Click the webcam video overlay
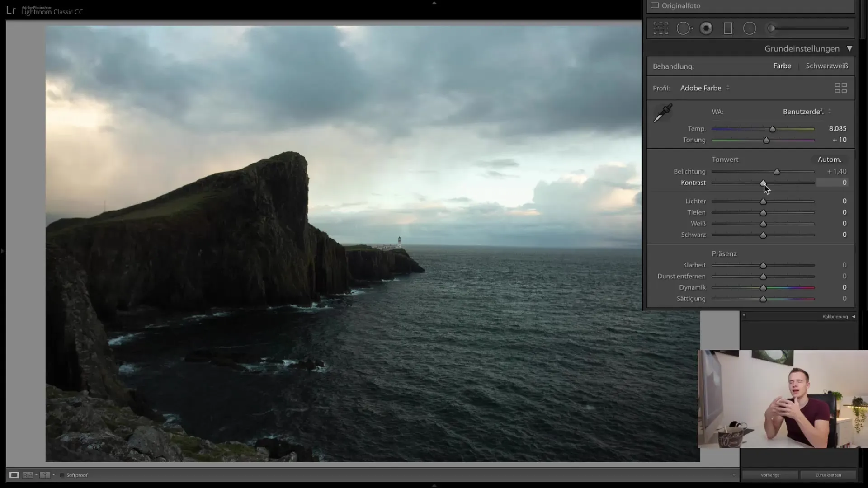Screen dimensions: 868x488 [x=783, y=399]
